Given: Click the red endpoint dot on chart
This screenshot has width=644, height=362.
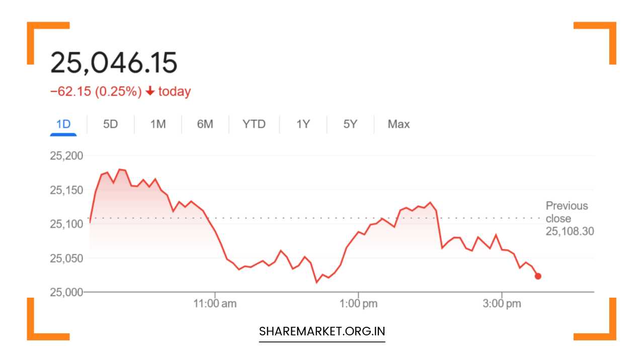Looking at the screenshot, I should 538,276.
